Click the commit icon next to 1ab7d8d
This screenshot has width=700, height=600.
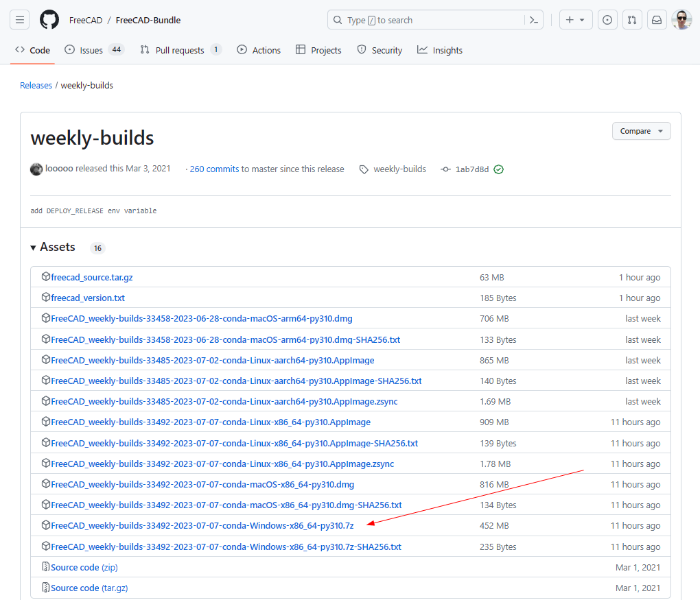click(445, 169)
